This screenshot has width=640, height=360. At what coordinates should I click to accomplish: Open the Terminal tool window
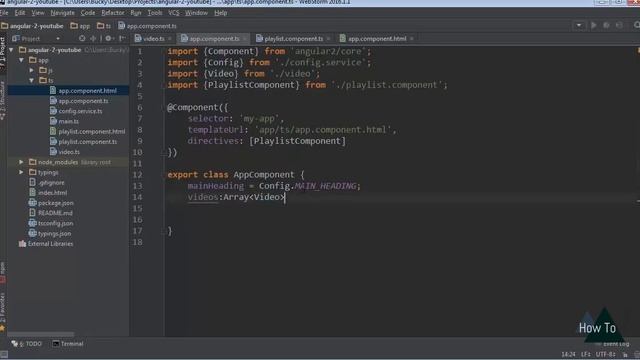(68, 344)
